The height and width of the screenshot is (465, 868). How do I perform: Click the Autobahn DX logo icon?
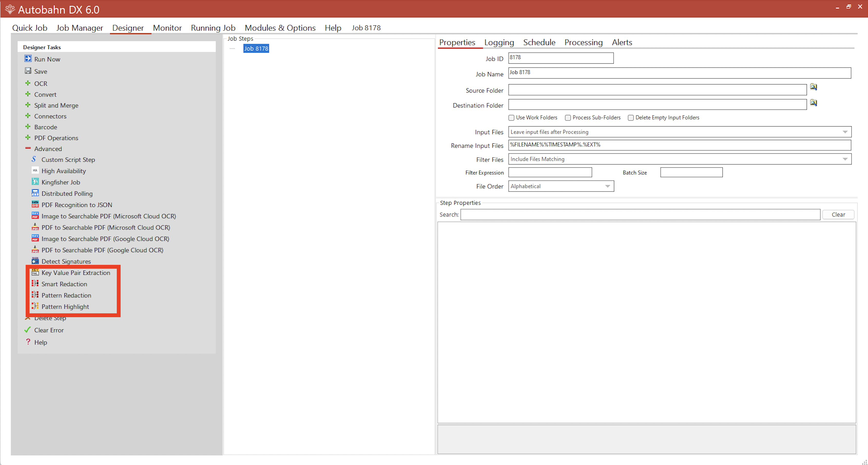point(10,9)
